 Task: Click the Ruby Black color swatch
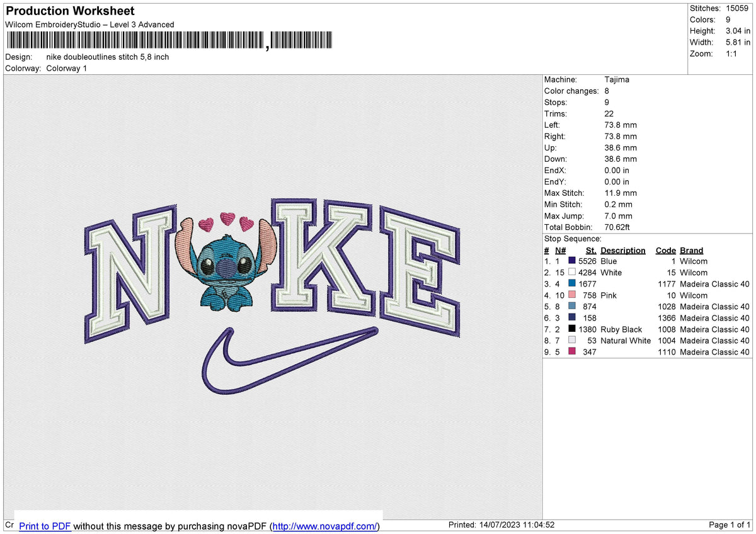pyautogui.click(x=572, y=329)
